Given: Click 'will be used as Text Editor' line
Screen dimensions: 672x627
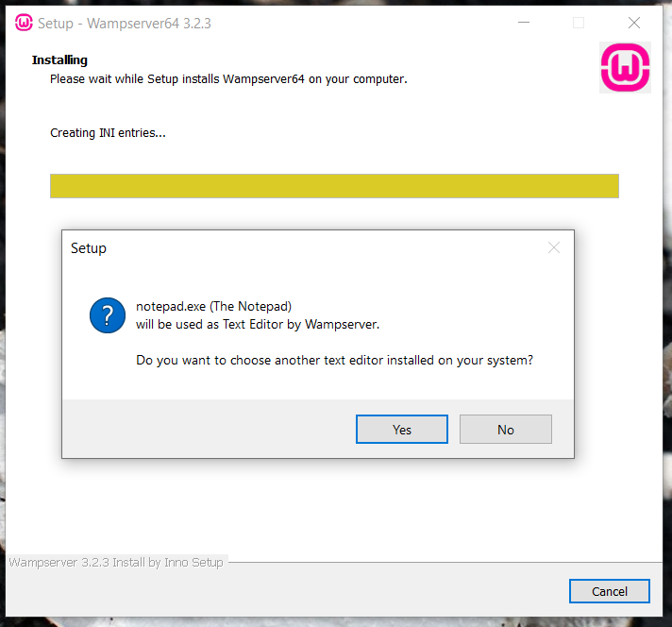Looking at the screenshot, I should coord(258,324).
